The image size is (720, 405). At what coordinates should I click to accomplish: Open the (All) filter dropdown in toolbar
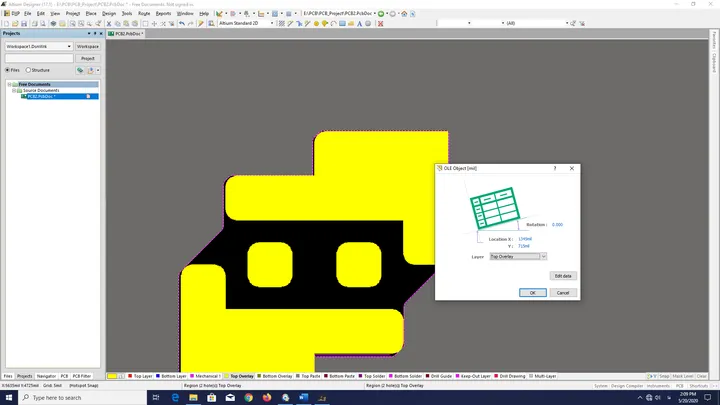pyautogui.click(x=567, y=23)
